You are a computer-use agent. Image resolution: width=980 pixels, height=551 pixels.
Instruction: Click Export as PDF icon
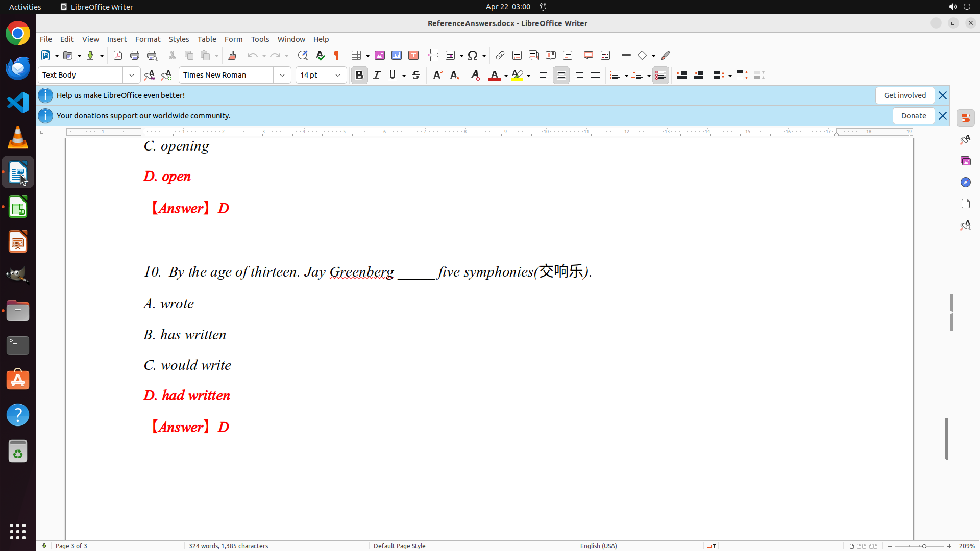point(118,55)
